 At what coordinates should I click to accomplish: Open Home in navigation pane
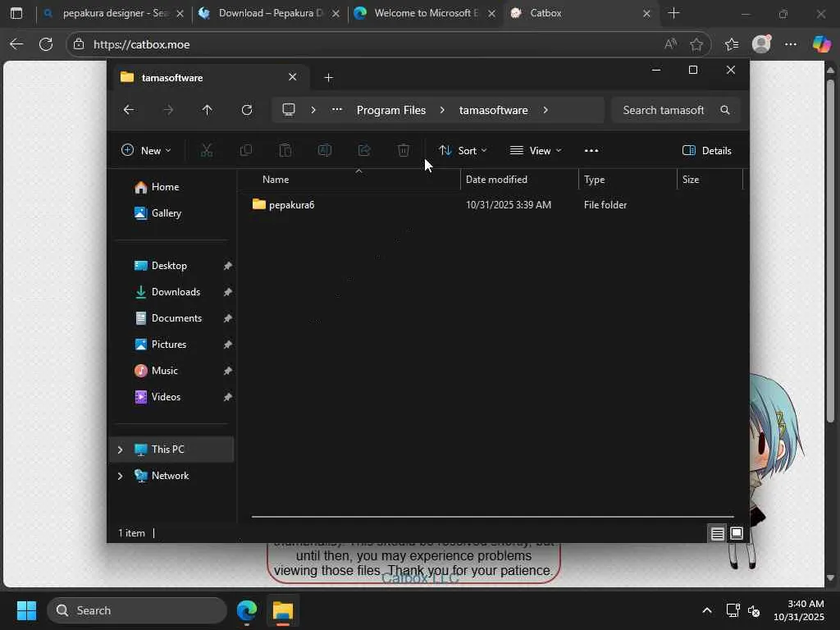(164, 187)
